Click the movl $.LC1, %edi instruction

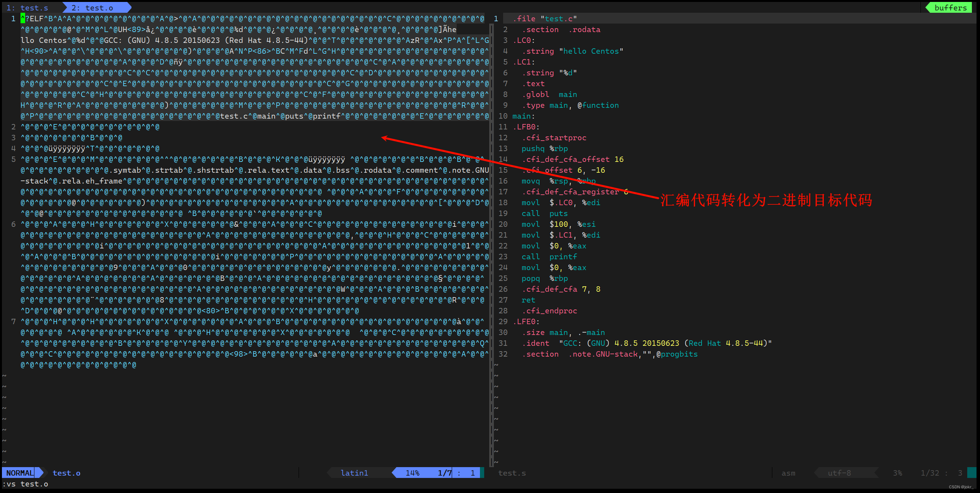[561, 235]
